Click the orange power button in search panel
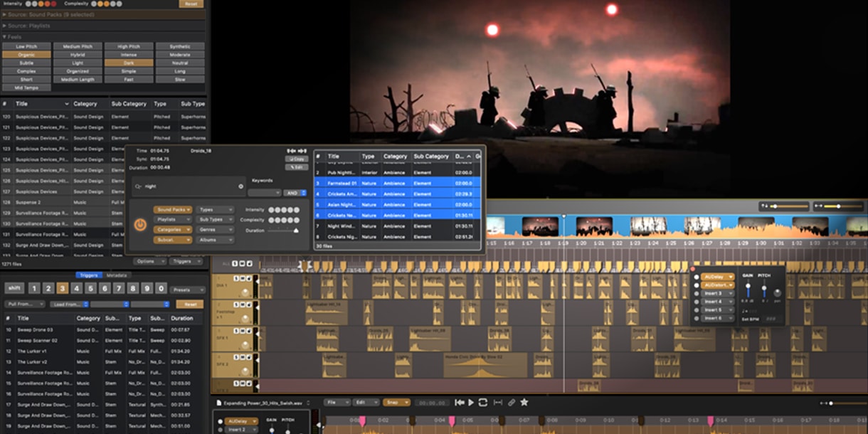This screenshot has width=868, height=434. (139, 225)
